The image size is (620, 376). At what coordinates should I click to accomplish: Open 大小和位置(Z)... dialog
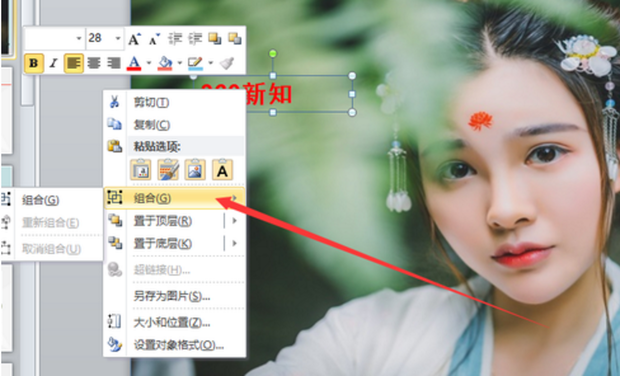[172, 323]
